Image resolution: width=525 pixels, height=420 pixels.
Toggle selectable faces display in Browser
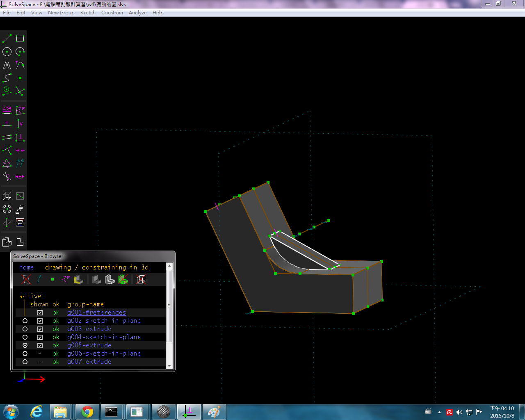click(x=79, y=279)
